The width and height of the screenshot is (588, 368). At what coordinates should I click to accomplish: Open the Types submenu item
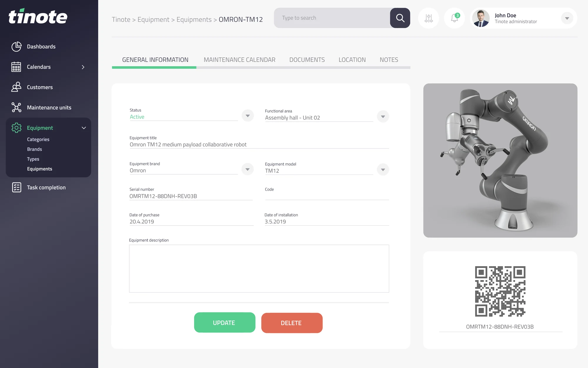coord(33,159)
